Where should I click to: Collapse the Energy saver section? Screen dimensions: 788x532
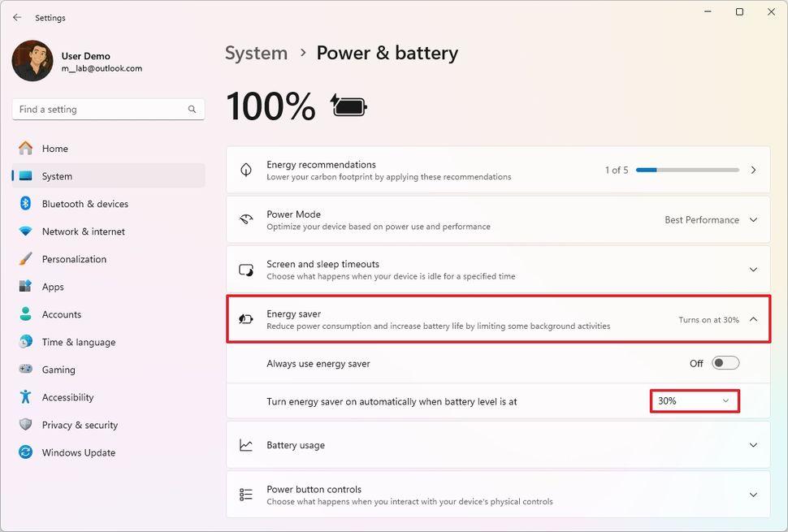tap(752, 319)
